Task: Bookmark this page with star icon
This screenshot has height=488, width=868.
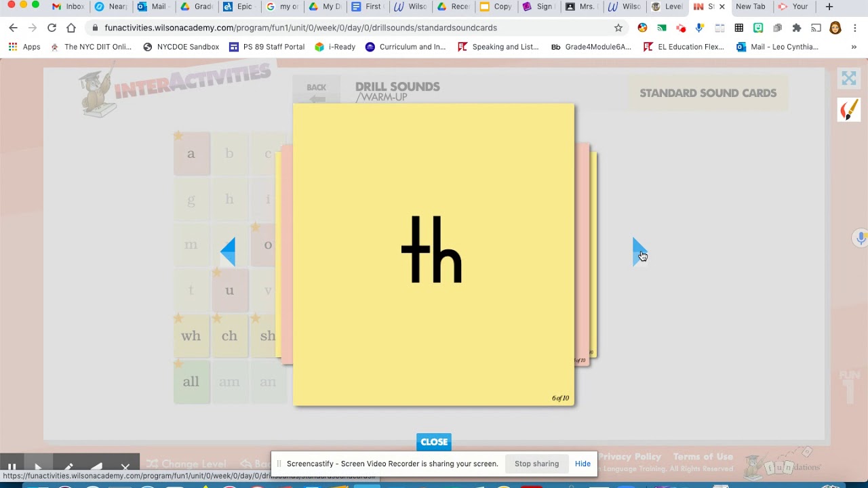Action: 618,28
